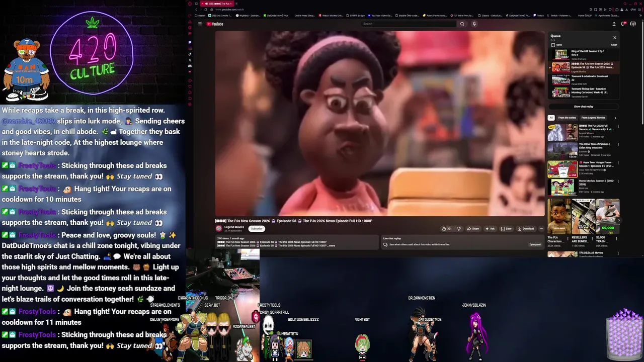Open options menu for The Other Side of Patches
644x362 pixels.
tap(618, 145)
